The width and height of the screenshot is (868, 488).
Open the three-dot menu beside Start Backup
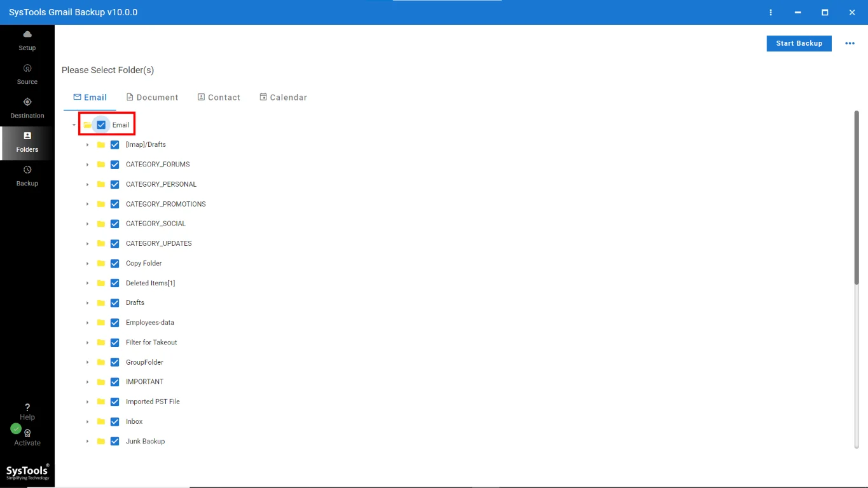(x=850, y=43)
